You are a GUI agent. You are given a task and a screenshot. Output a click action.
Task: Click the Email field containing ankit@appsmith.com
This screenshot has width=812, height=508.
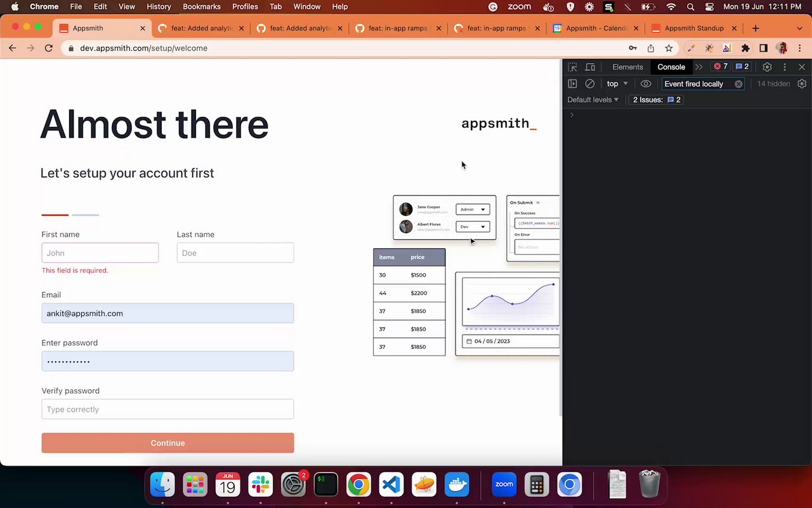pyautogui.click(x=167, y=313)
